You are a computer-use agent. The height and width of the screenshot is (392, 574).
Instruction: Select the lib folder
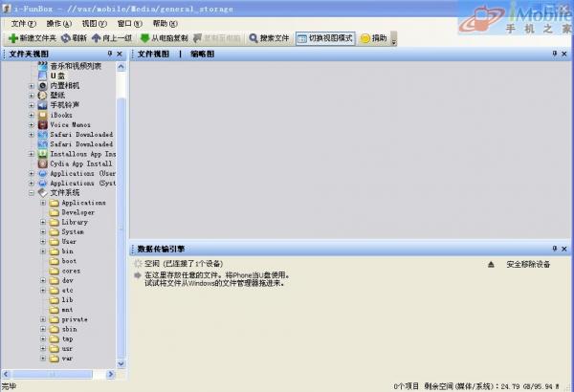[67, 300]
